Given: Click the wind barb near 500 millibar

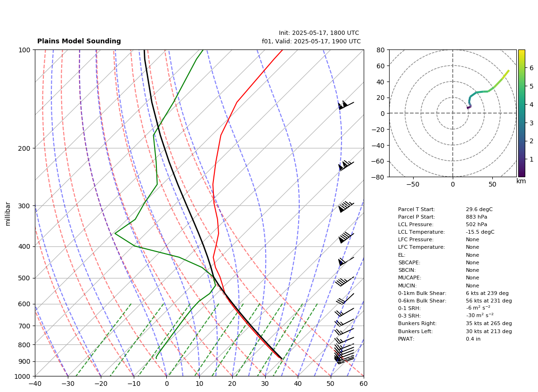Looking at the screenshot, I should coord(345,281).
